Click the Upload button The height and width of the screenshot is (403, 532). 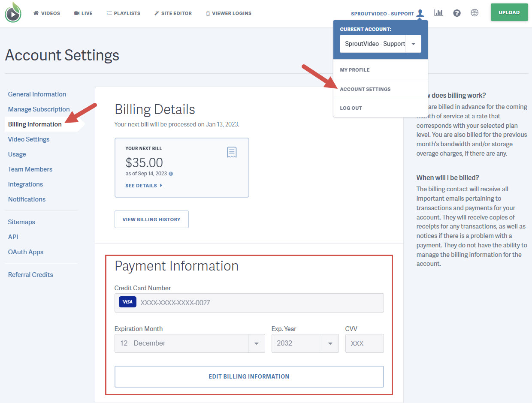(x=509, y=12)
